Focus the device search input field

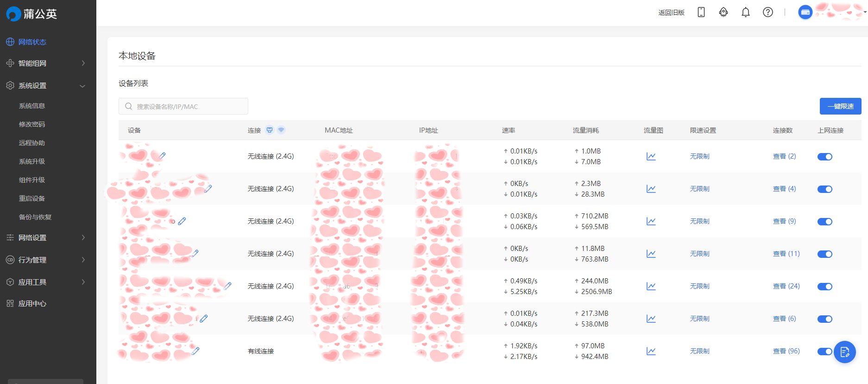click(x=183, y=106)
